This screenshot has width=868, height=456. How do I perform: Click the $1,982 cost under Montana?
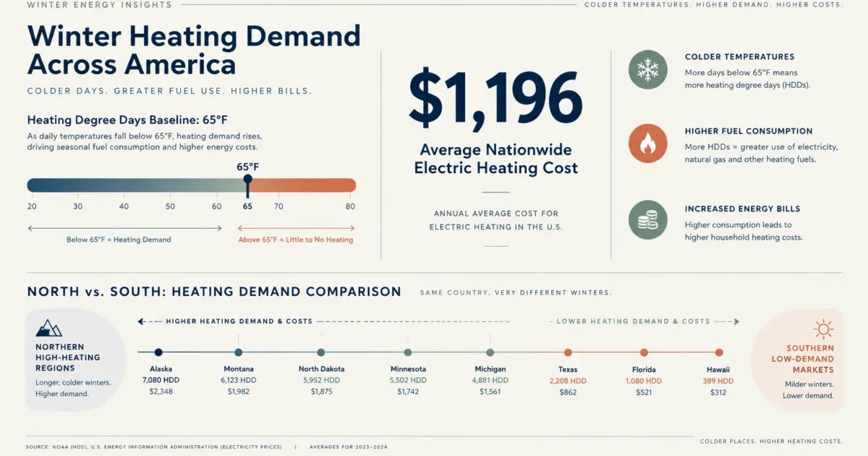pos(239,392)
